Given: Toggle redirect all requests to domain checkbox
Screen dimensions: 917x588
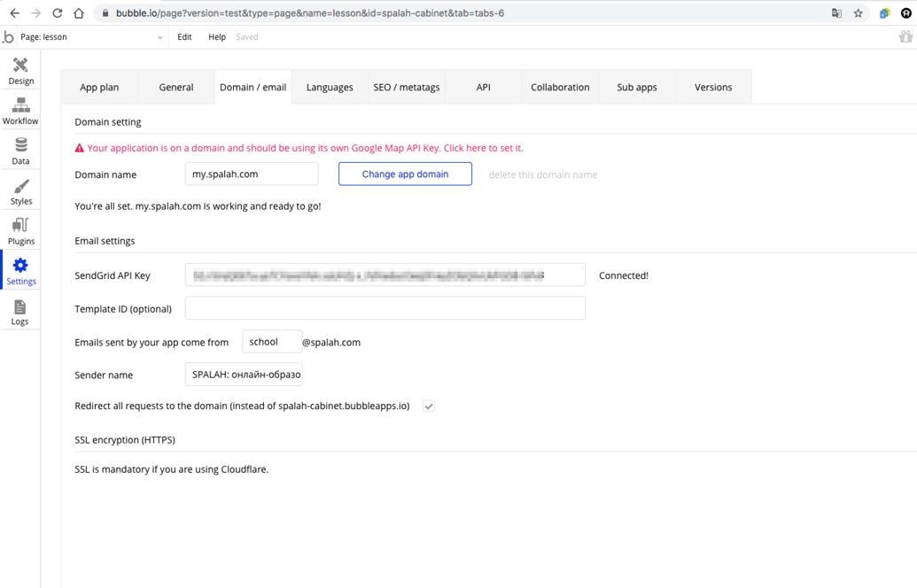Looking at the screenshot, I should tap(429, 406).
